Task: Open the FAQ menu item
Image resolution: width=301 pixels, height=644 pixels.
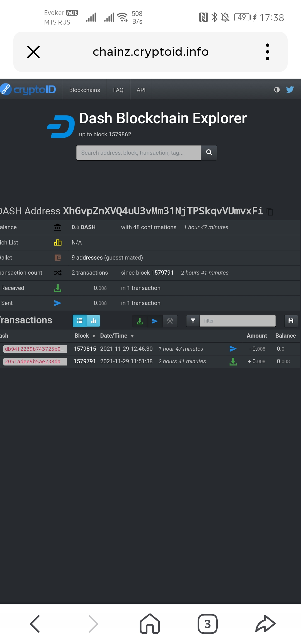Action: click(x=118, y=90)
